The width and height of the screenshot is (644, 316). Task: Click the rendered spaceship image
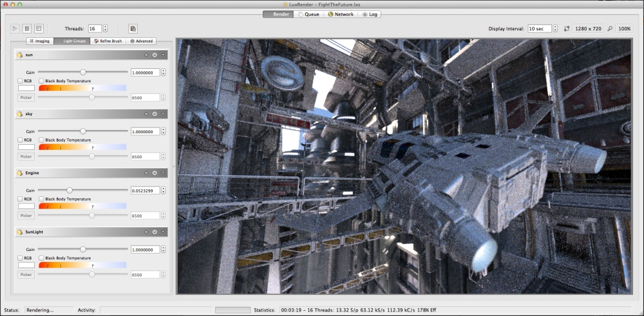click(x=404, y=167)
